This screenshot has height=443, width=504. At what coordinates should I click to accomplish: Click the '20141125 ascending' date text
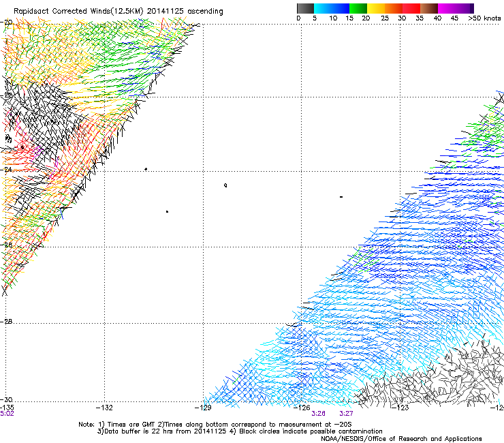185,12
